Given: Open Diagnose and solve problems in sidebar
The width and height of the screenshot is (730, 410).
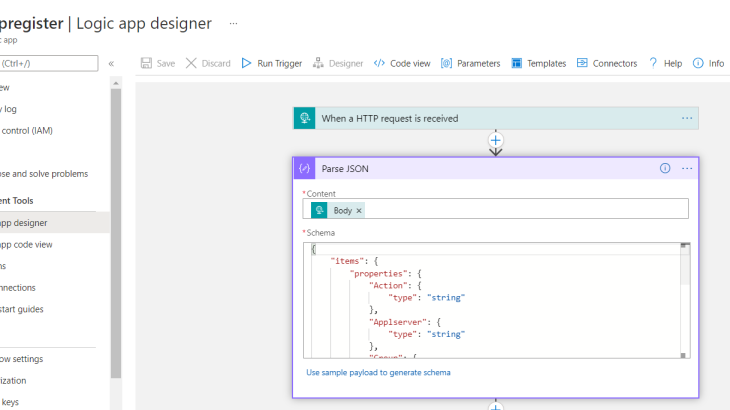Looking at the screenshot, I should click(x=44, y=174).
